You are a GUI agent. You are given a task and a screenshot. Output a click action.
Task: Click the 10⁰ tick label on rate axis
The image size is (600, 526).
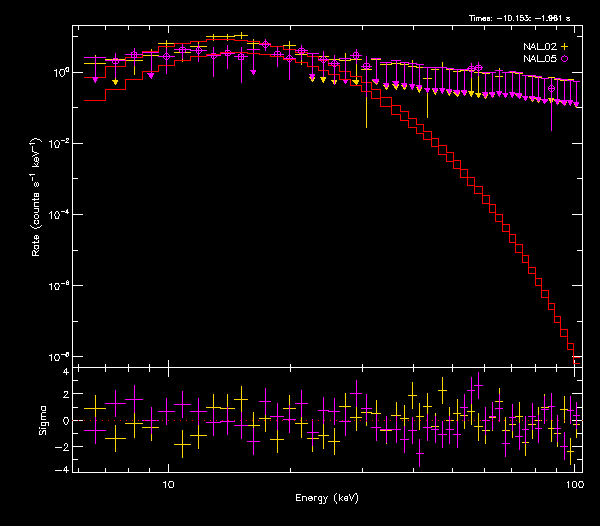[x=59, y=73]
